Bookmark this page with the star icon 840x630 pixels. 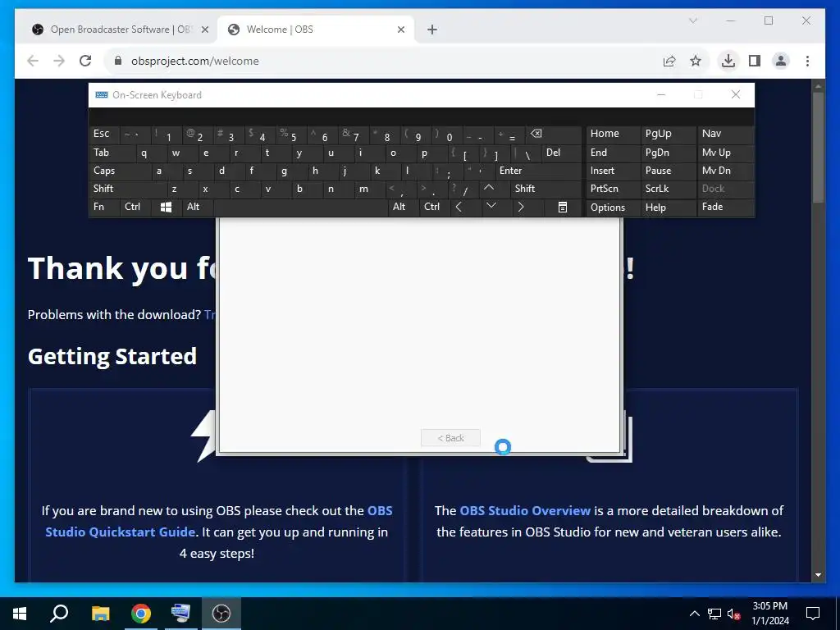696,61
